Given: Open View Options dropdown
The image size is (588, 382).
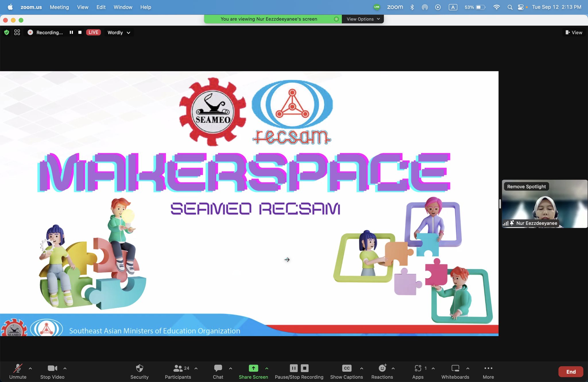Looking at the screenshot, I should 363,19.
